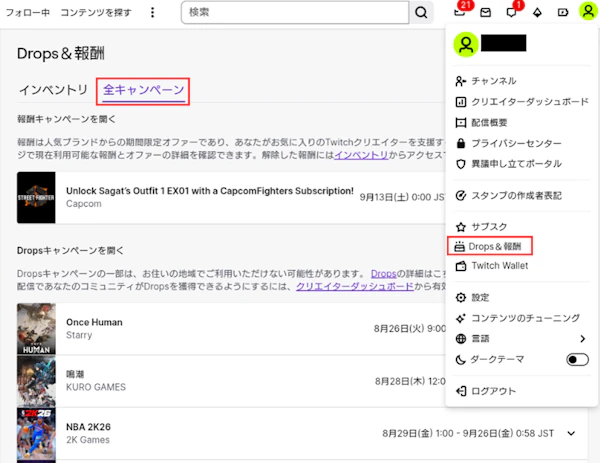Expand the 言語 submenu chevron

coord(582,339)
